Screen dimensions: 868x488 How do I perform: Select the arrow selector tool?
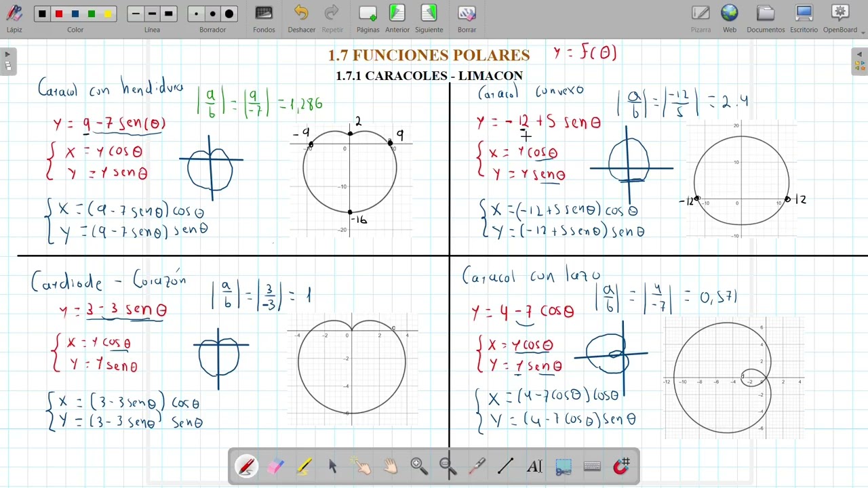[x=333, y=466]
